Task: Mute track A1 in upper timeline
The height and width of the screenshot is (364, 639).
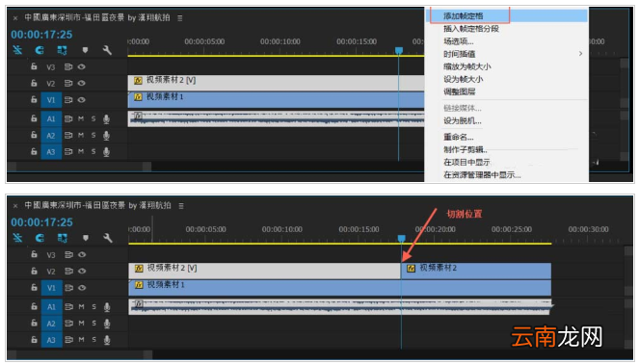Action: click(81, 118)
